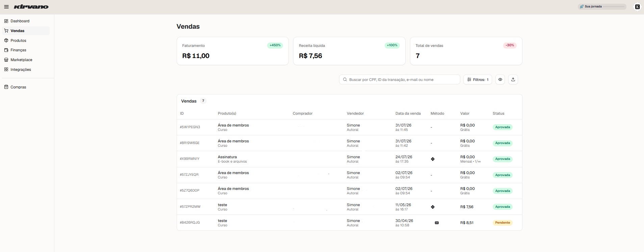This screenshot has width=644, height=252.
Task: Open the user avatar icon
Action: coord(637,7)
